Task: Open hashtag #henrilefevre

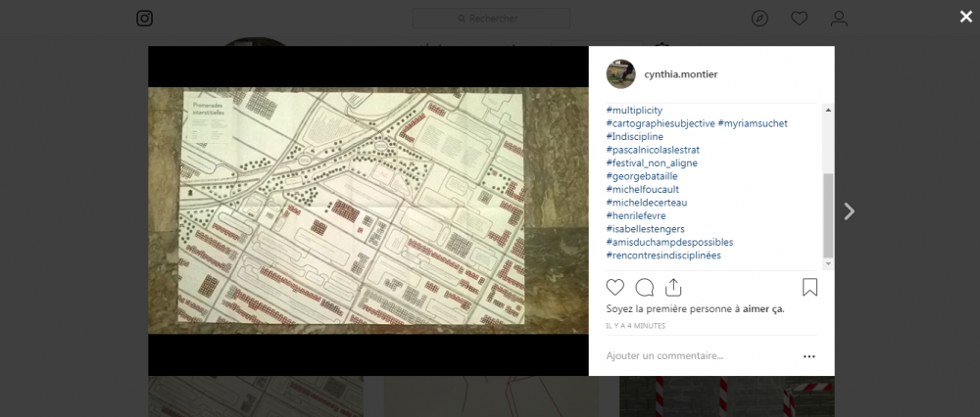Action: coord(636,216)
